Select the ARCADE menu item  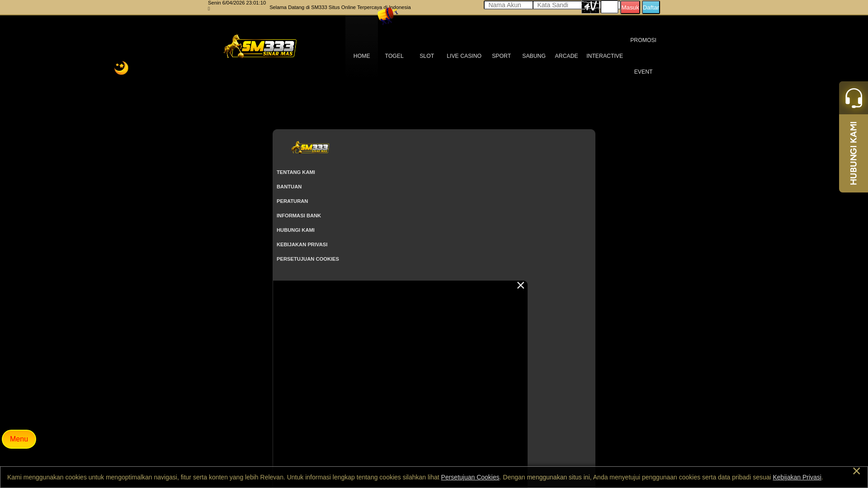566,56
